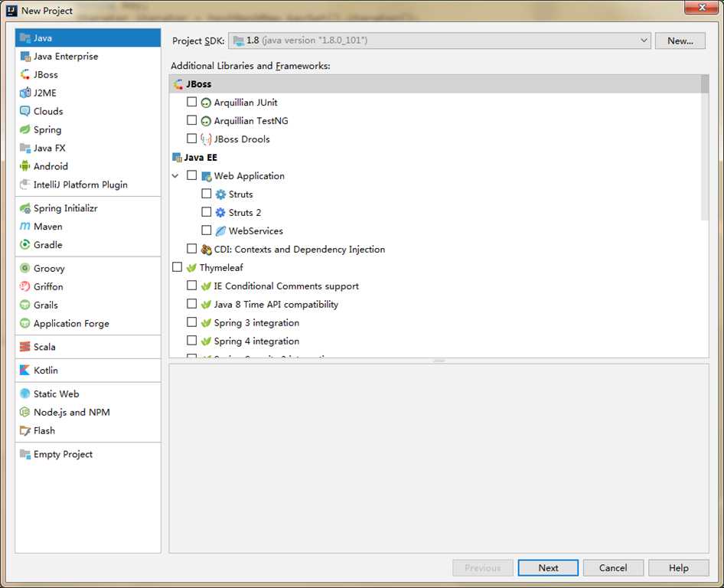Screen dimensions: 724x588
Task: Click the Arquillian JUnit framework icon
Action: tap(206, 103)
